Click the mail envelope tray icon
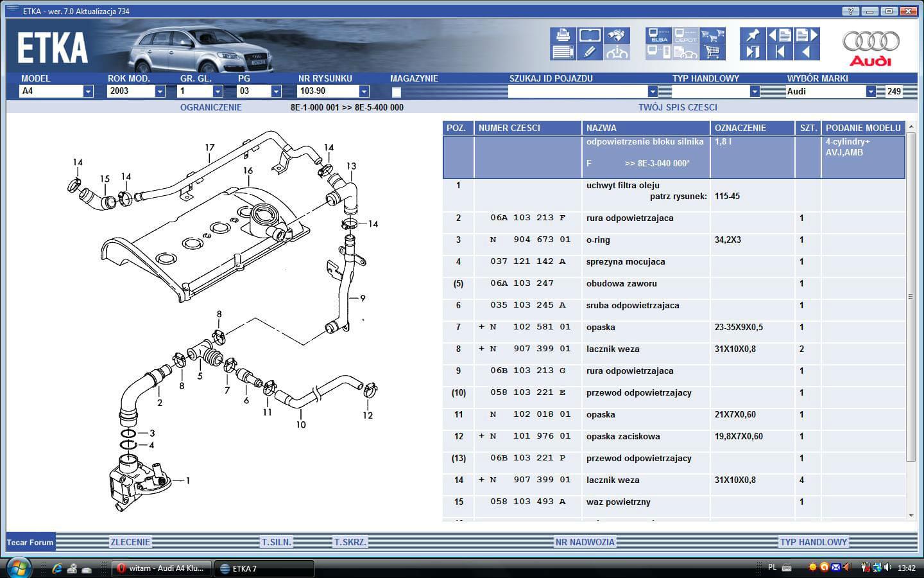 tap(835, 568)
